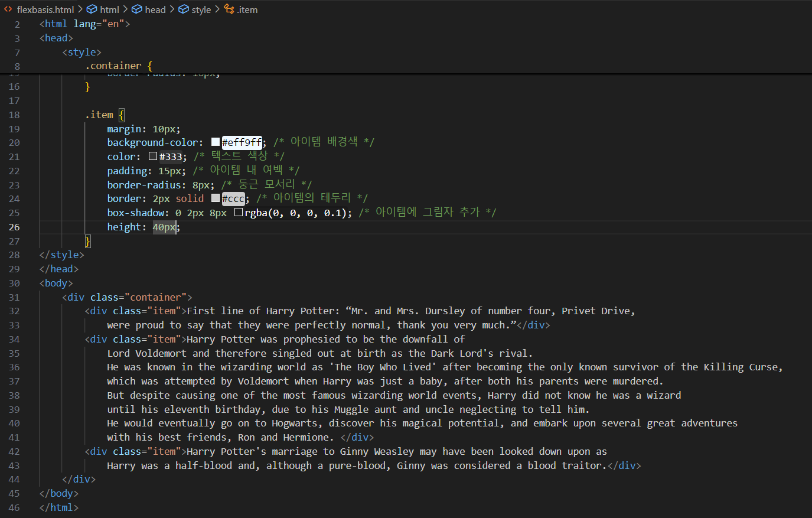Jump to sticky line '<html lang="en">'

coord(84,24)
